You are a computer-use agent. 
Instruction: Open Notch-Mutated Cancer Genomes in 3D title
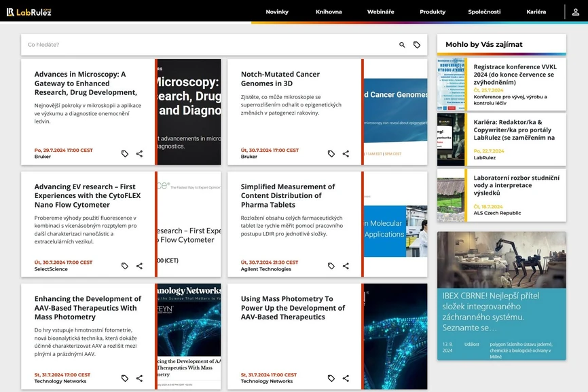pos(280,79)
